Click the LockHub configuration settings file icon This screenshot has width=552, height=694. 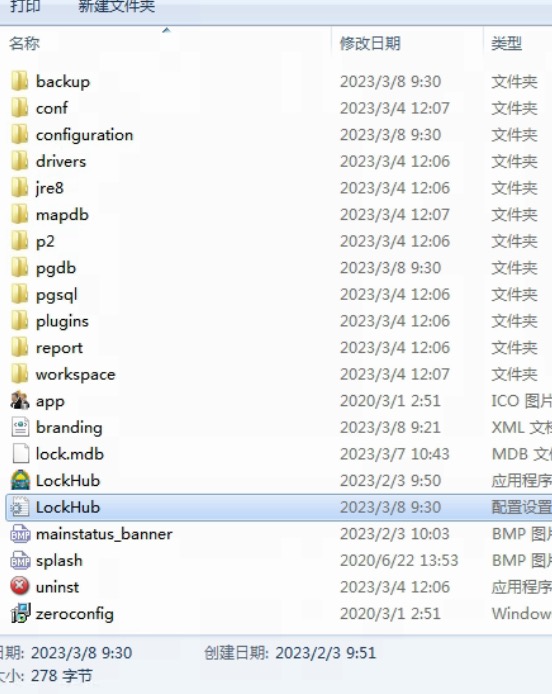[20, 507]
